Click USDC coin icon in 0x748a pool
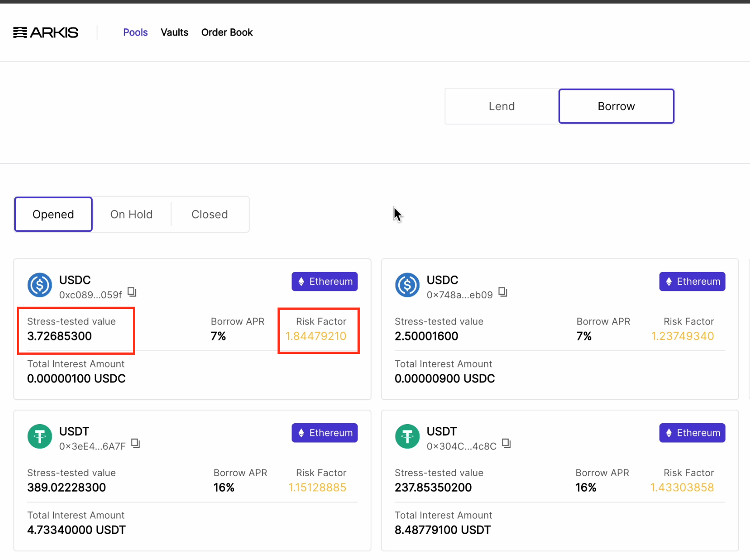Image resolution: width=750 pixels, height=560 pixels. pyautogui.click(x=407, y=285)
